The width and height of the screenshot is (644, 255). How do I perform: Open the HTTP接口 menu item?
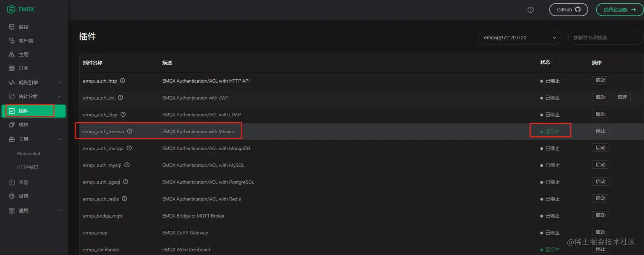[28, 167]
